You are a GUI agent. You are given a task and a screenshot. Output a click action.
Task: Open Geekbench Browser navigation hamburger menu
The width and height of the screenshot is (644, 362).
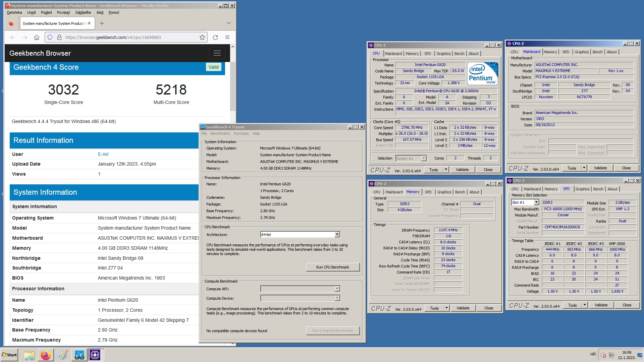pos(217,53)
